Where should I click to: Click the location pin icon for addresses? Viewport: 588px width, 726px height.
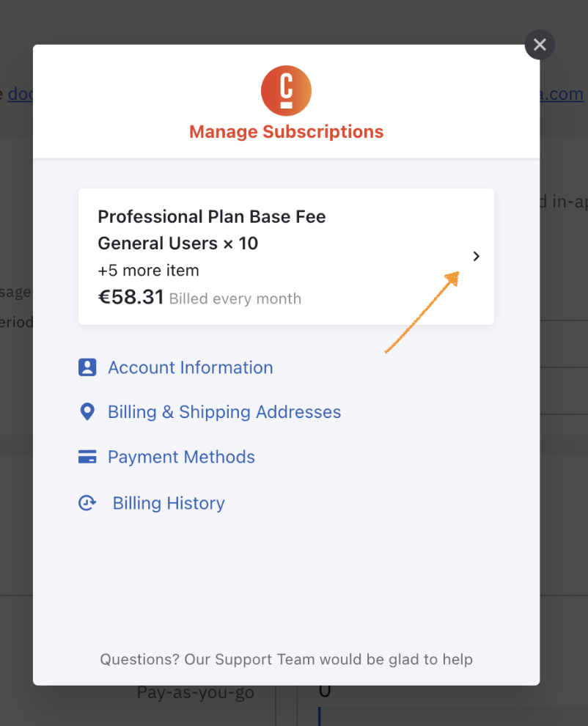(87, 411)
